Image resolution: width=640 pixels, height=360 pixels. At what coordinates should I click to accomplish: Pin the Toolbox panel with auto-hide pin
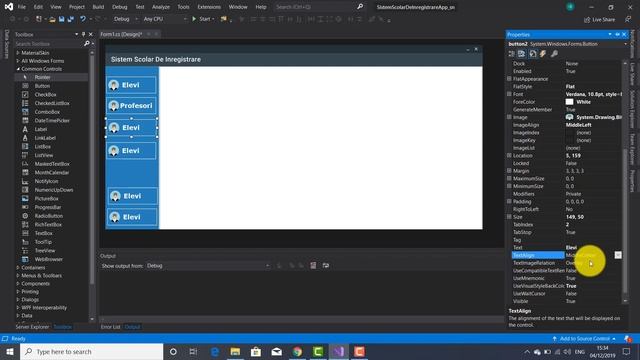(x=83, y=35)
